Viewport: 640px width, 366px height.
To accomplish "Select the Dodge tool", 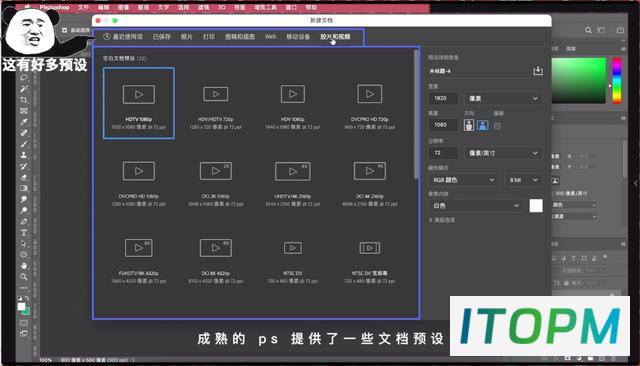I will coord(24,210).
